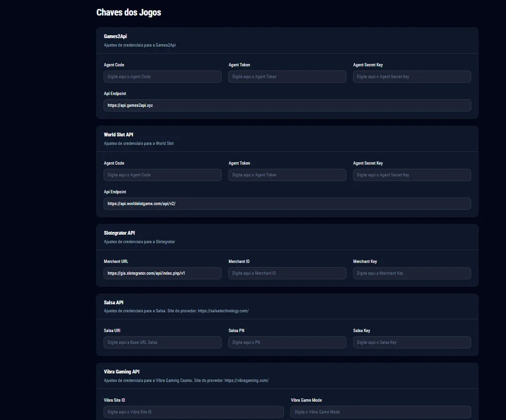The height and width of the screenshot is (420, 506).
Task: Click the Games2Api Api Endpoint label
Action: coord(115,94)
